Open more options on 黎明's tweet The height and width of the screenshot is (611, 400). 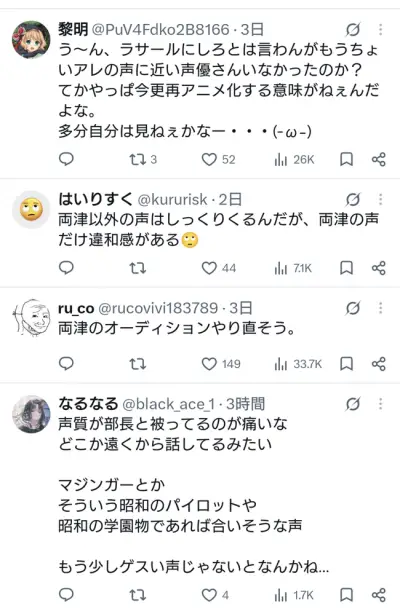(381, 30)
